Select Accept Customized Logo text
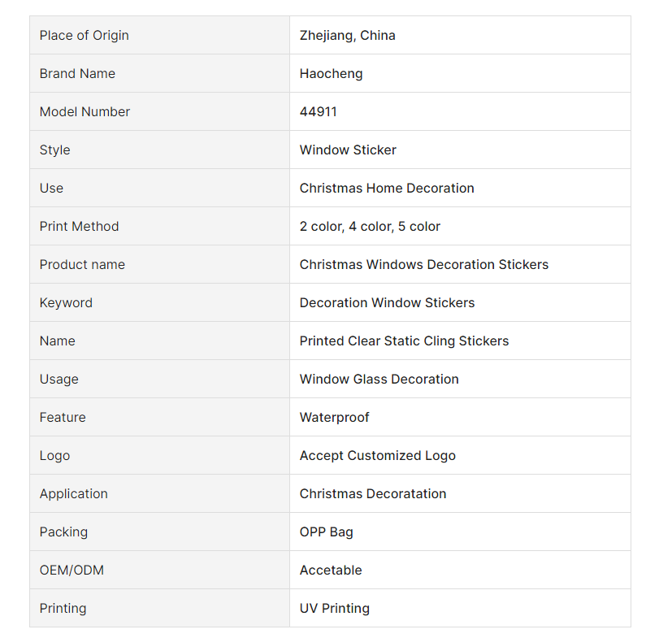The width and height of the screenshot is (672, 638). point(378,455)
